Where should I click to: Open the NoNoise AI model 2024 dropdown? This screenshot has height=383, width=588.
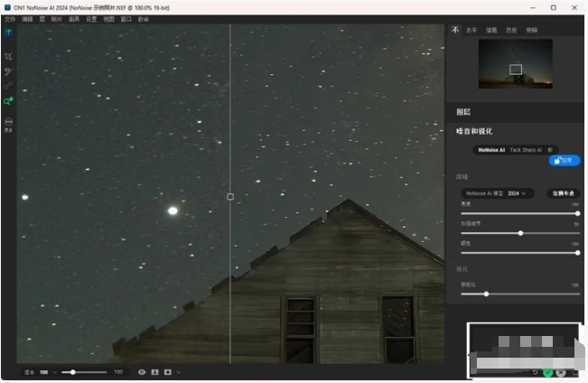[497, 193]
